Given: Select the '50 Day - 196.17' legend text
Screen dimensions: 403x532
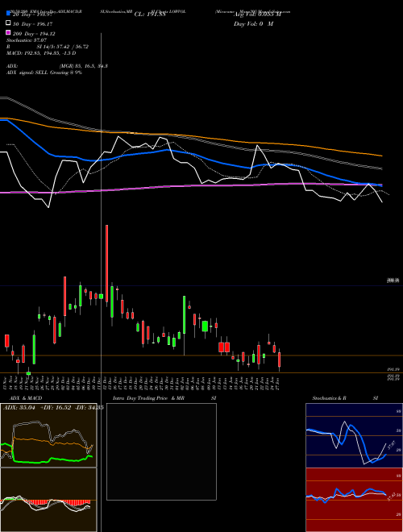Looking at the screenshot, I should pos(33,23).
